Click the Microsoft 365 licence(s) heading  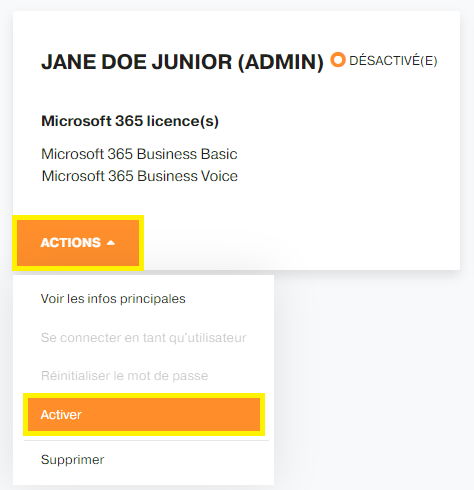(130, 121)
